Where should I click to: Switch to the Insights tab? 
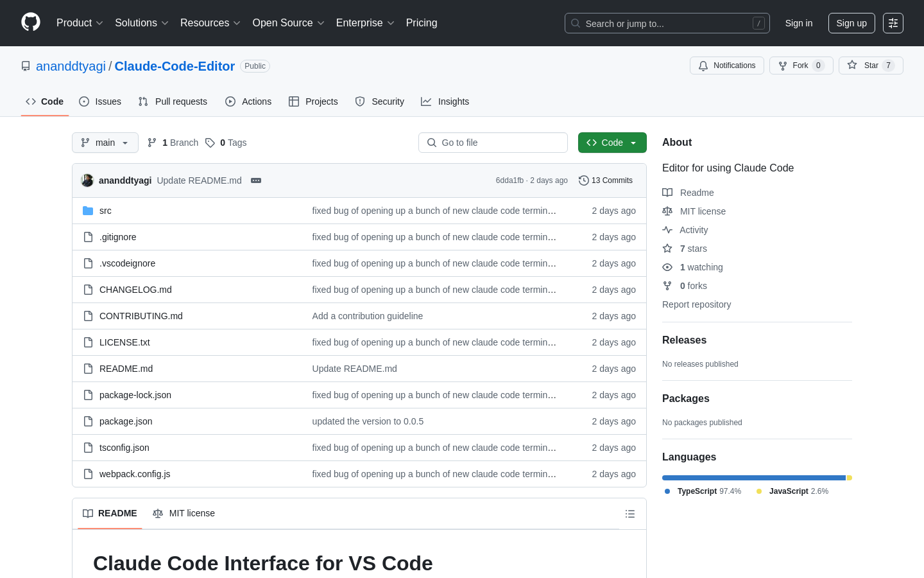[x=445, y=101]
